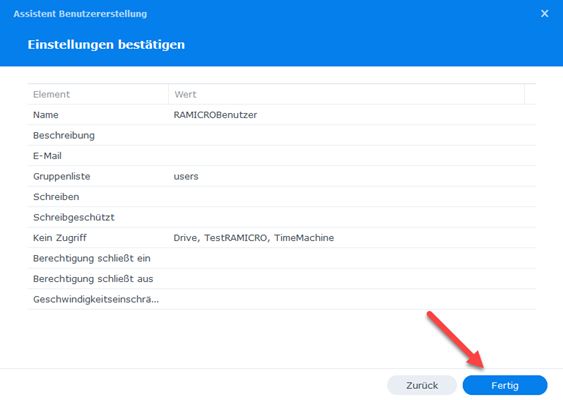Select the E-Mail row

pyautogui.click(x=282, y=156)
